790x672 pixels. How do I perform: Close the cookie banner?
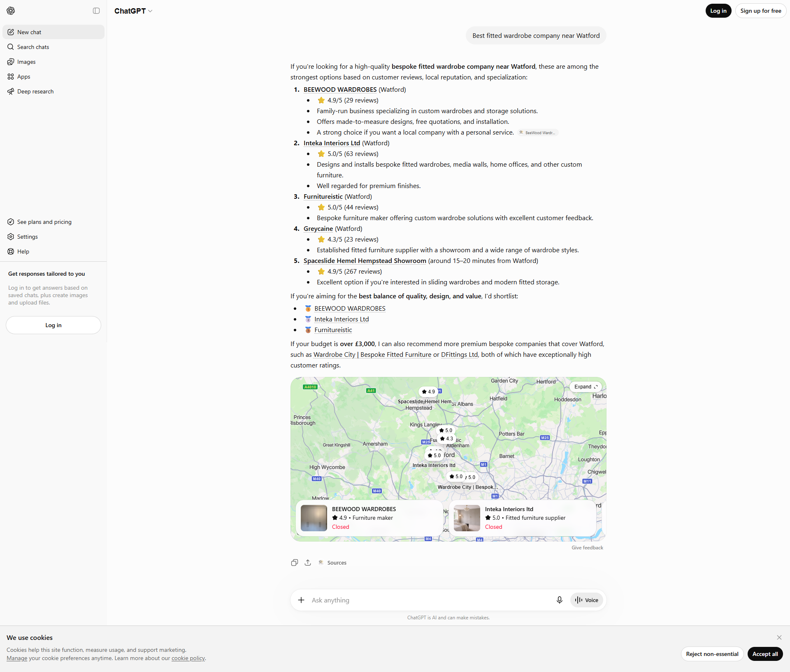click(779, 637)
